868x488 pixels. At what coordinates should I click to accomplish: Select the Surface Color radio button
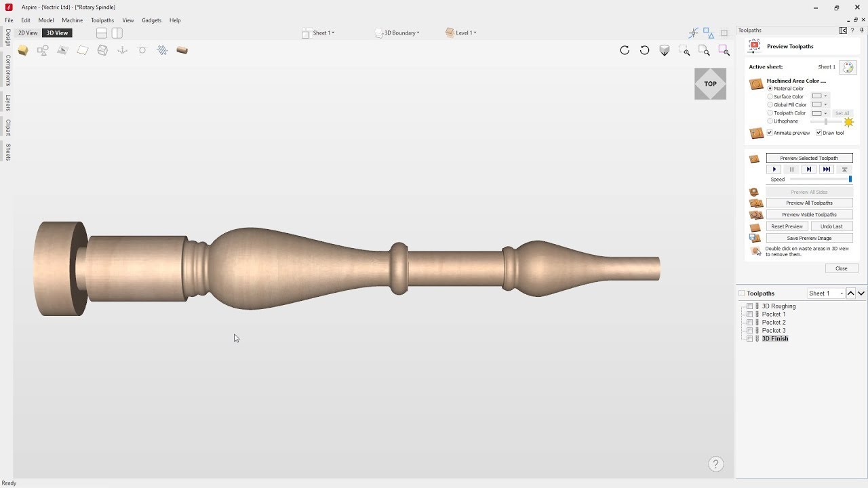[x=770, y=96]
